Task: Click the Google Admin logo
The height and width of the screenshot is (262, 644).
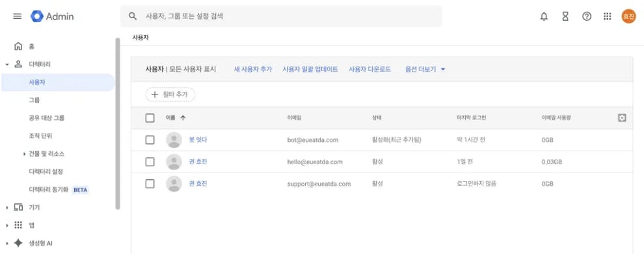Action: [x=52, y=16]
